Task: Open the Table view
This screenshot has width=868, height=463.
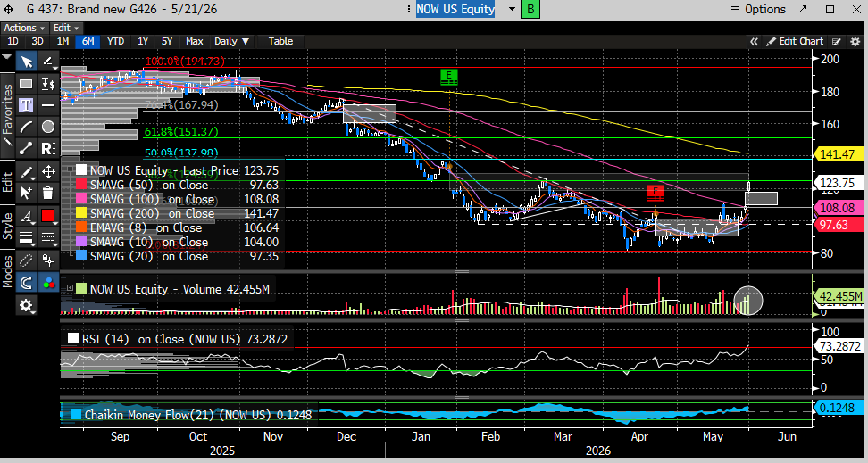Action: [280, 42]
